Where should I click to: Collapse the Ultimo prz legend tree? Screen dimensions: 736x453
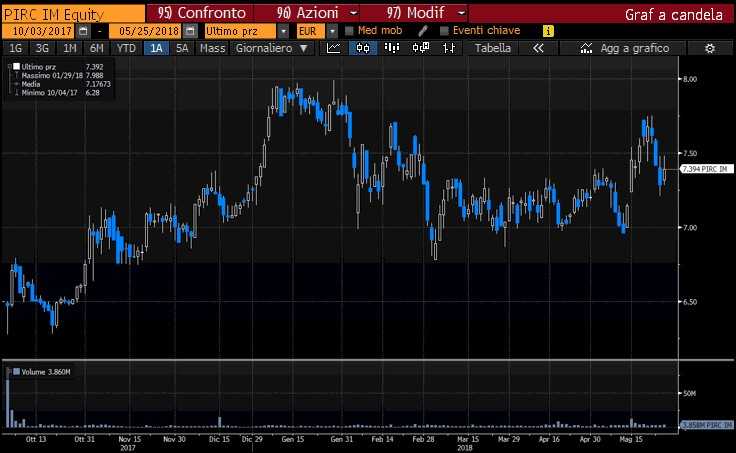click(9, 67)
